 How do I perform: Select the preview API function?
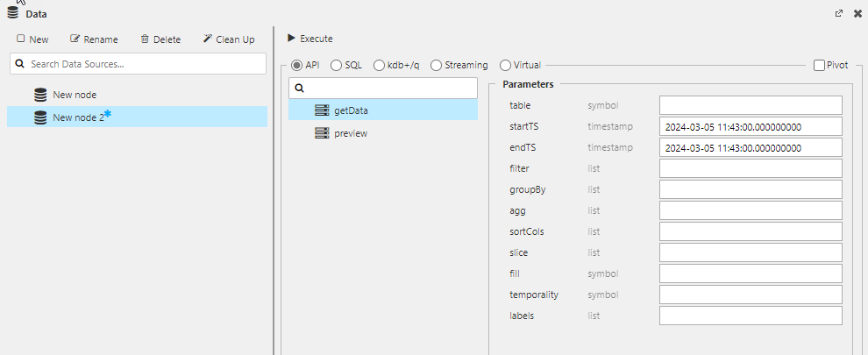[351, 133]
